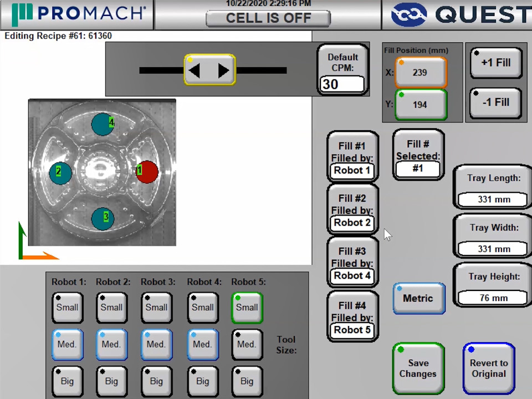
Task: Select the red fill position marker #1
Action: 146,172
